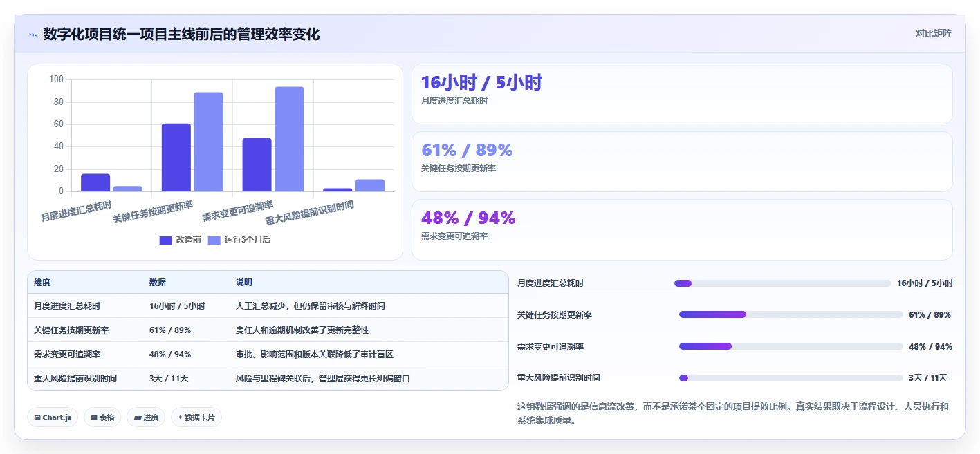The width and height of the screenshot is (980, 454).
Task: Select the 61% / 89% data card
Action: tap(682, 162)
